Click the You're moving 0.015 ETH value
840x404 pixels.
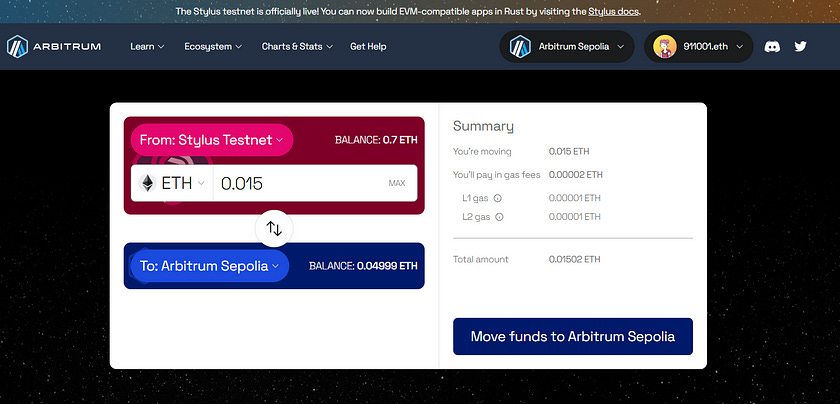(569, 152)
